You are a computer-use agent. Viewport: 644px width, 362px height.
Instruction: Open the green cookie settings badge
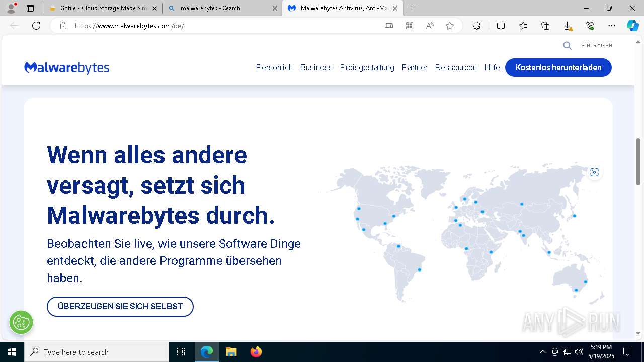pyautogui.click(x=21, y=322)
